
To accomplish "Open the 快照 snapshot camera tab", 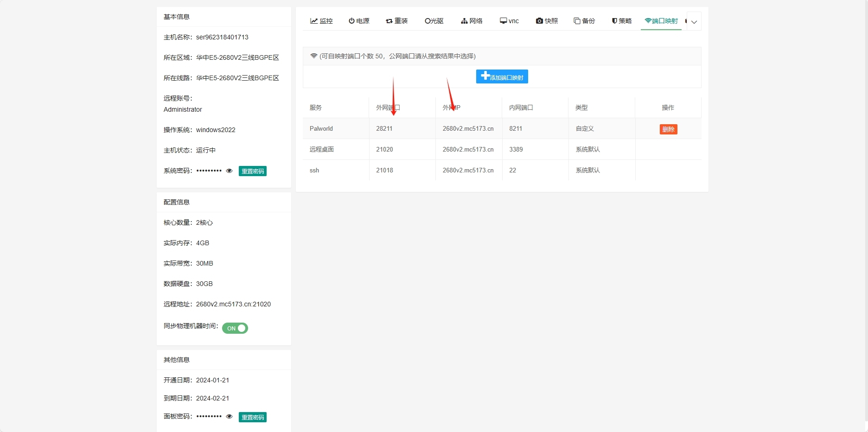I will [x=547, y=21].
